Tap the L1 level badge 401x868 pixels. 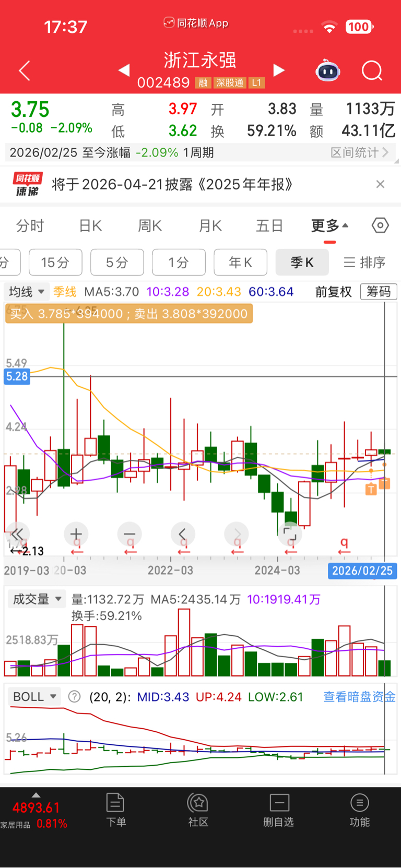click(x=256, y=83)
